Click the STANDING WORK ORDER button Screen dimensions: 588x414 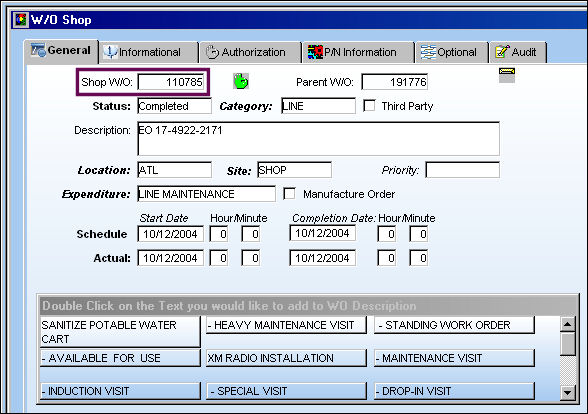pos(454,325)
